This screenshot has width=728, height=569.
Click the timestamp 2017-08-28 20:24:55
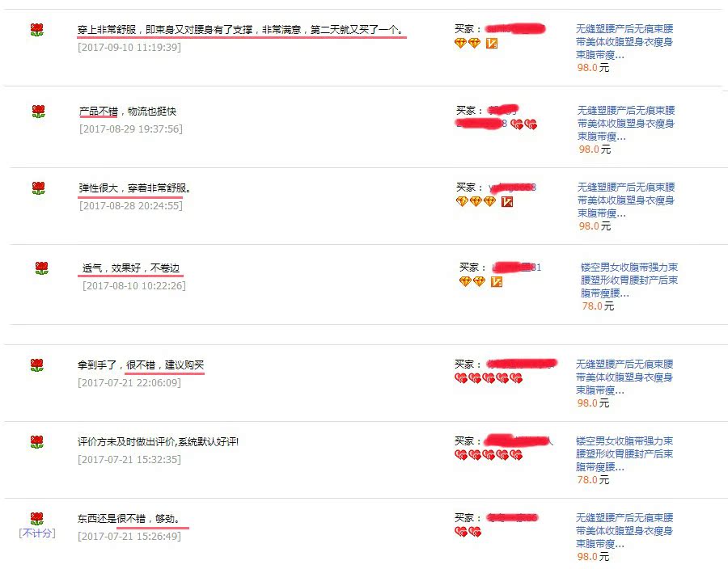tap(131, 205)
